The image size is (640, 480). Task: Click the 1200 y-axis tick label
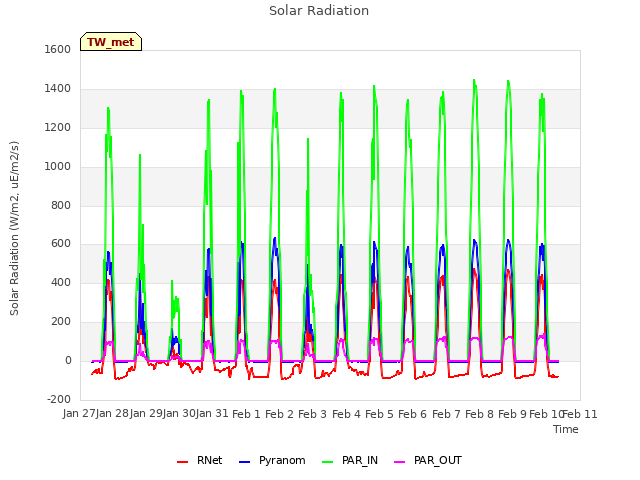58,128
